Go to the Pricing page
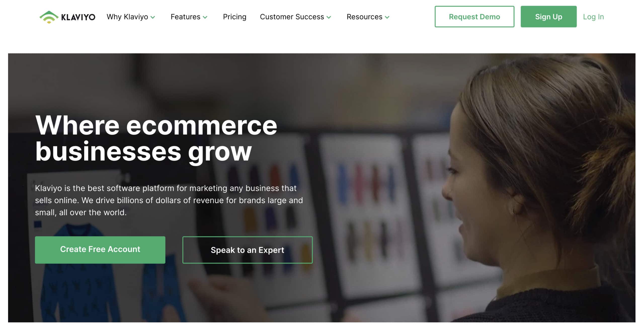 click(234, 17)
